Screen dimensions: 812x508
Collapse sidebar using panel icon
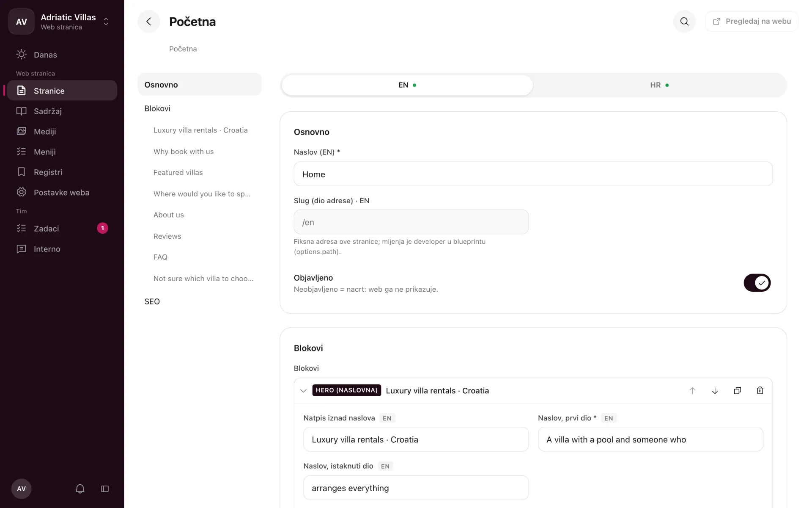pyautogui.click(x=105, y=489)
